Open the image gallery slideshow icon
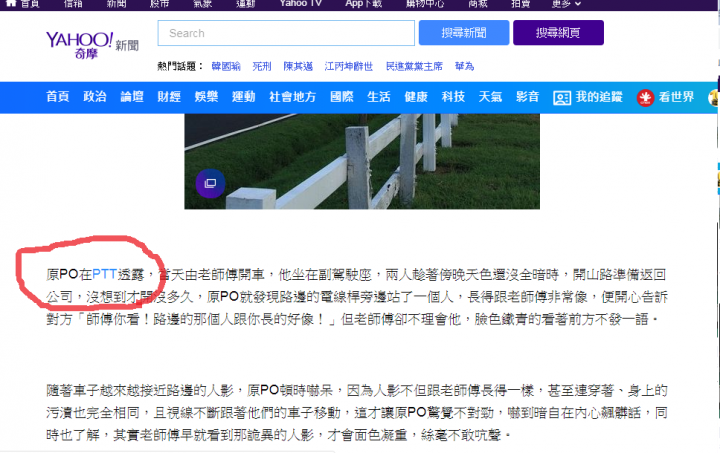 tap(210, 184)
